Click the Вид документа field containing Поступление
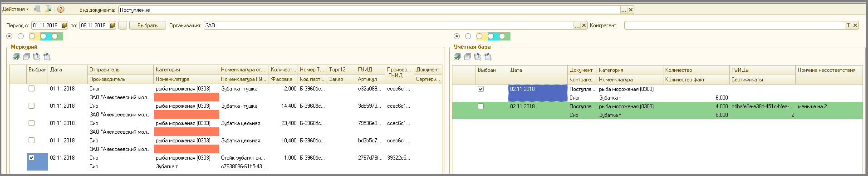Screen dimensions: 868x176 tap(369, 10)
